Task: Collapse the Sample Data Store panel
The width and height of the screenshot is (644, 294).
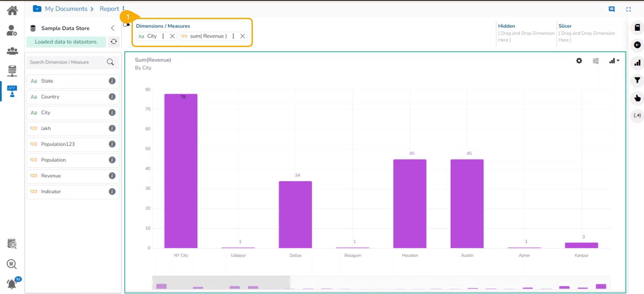Action: pos(113,28)
